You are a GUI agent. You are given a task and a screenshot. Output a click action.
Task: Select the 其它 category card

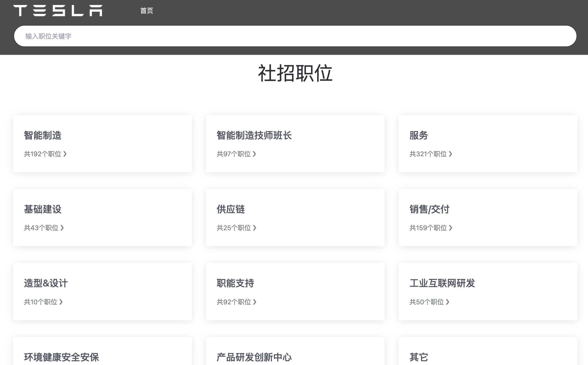tap(418, 357)
